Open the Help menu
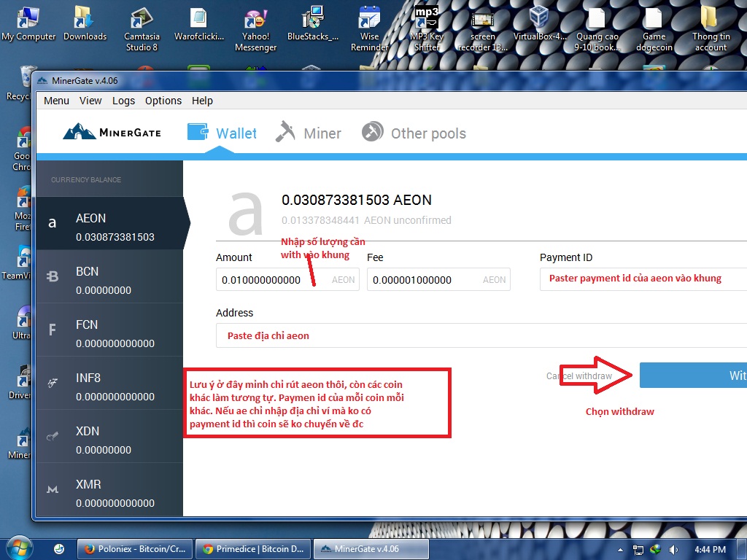 click(x=202, y=101)
